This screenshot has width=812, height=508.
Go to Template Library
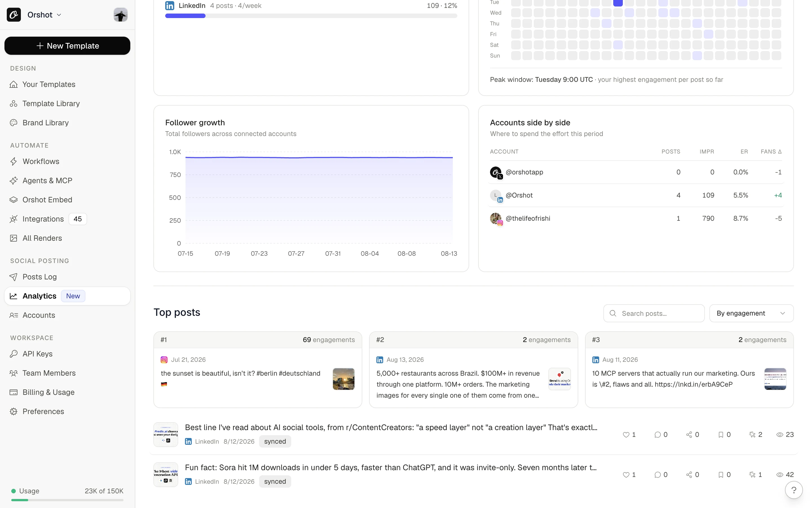tap(51, 104)
